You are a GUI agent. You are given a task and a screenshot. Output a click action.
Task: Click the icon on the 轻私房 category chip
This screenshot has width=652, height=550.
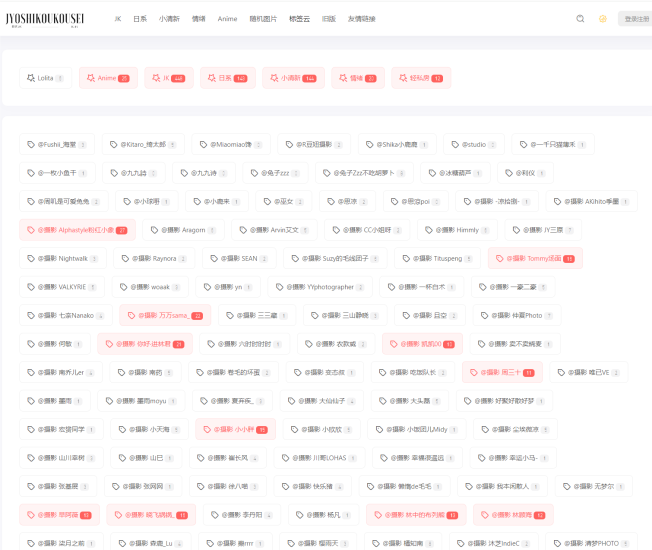point(399,78)
